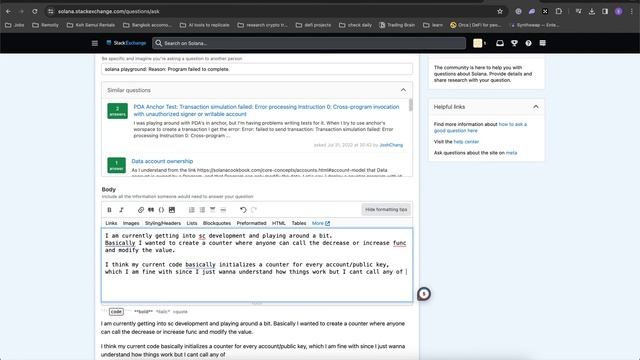Create a bulleted list from the toolbar
This screenshot has height=360, width=640.
pyautogui.click(x=202, y=210)
